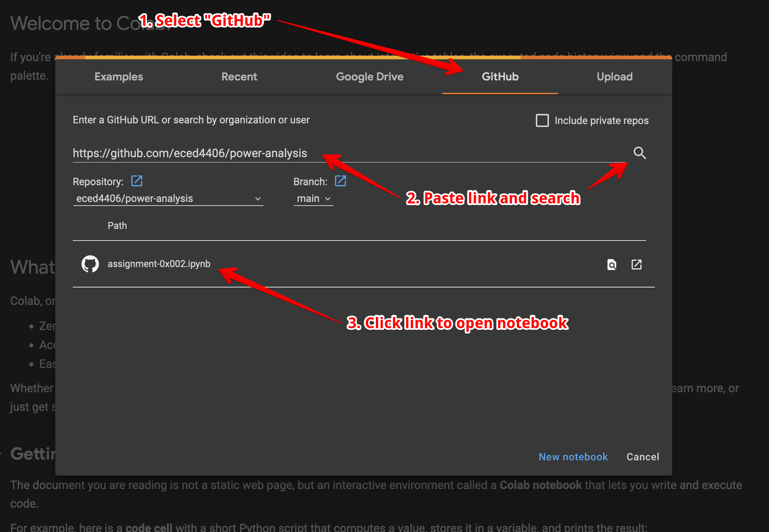This screenshot has width=769, height=532.
Task: Switch to the Examples tab
Action: tap(119, 77)
